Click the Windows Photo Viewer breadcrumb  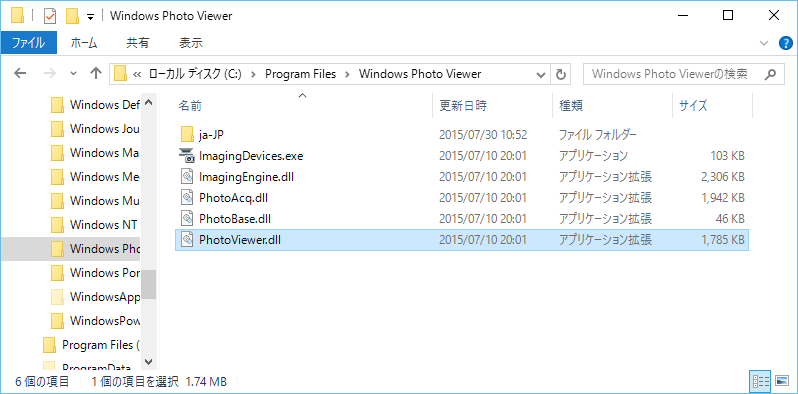coord(420,74)
